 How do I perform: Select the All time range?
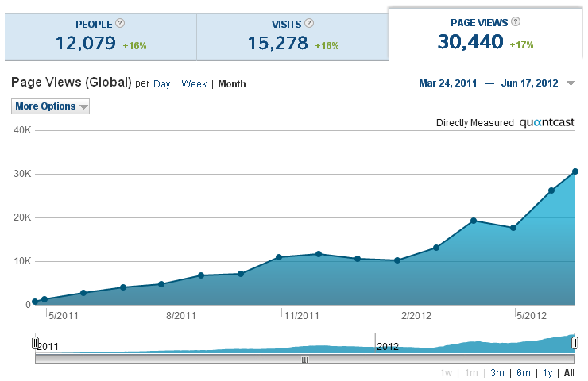569,373
